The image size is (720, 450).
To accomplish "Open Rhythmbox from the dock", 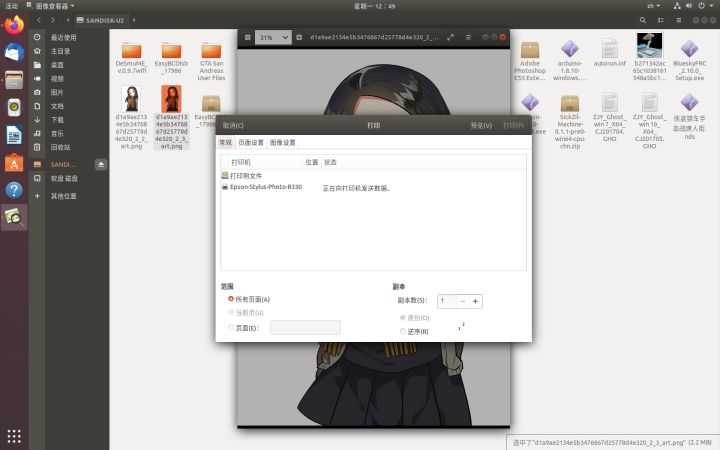I will [x=14, y=107].
